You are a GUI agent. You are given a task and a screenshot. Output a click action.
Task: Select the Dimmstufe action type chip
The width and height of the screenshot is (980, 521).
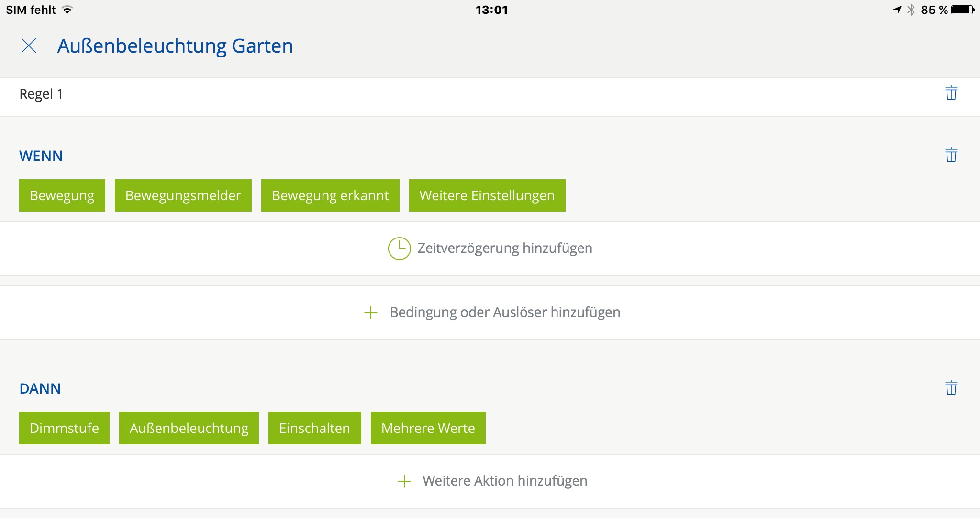pos(64,428)
